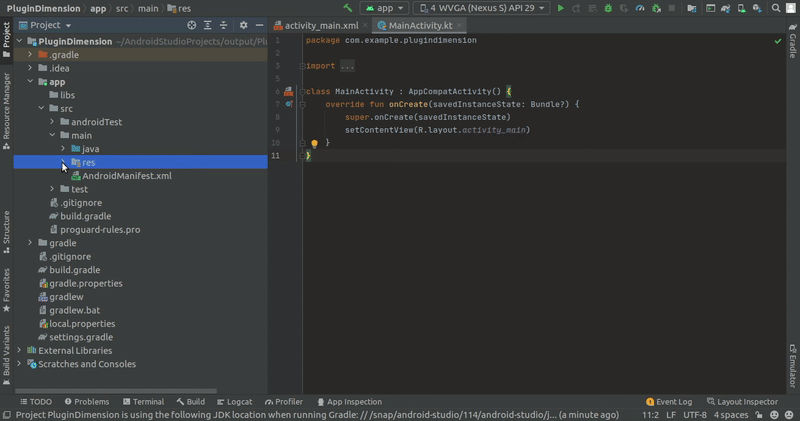Open the Resource Manager side tab

point(6,111)
